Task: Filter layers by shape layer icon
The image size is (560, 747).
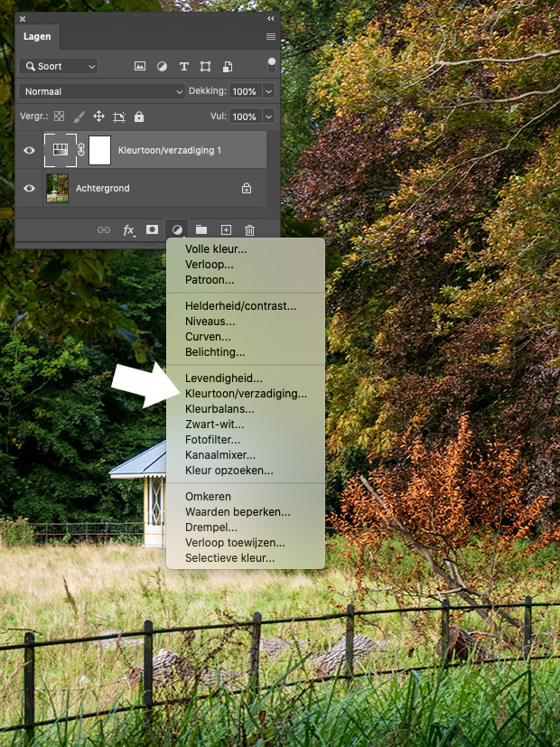Action: [x=205, y=66]
